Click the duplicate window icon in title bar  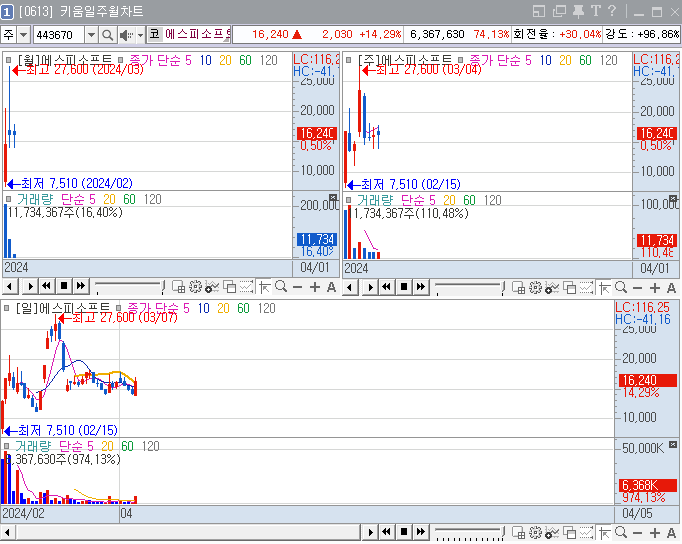click(x=559, y=12)
